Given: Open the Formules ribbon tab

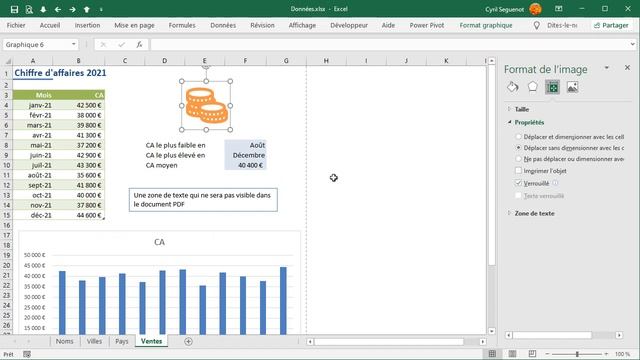Looking at the screenshot, I should pos(182,25).
